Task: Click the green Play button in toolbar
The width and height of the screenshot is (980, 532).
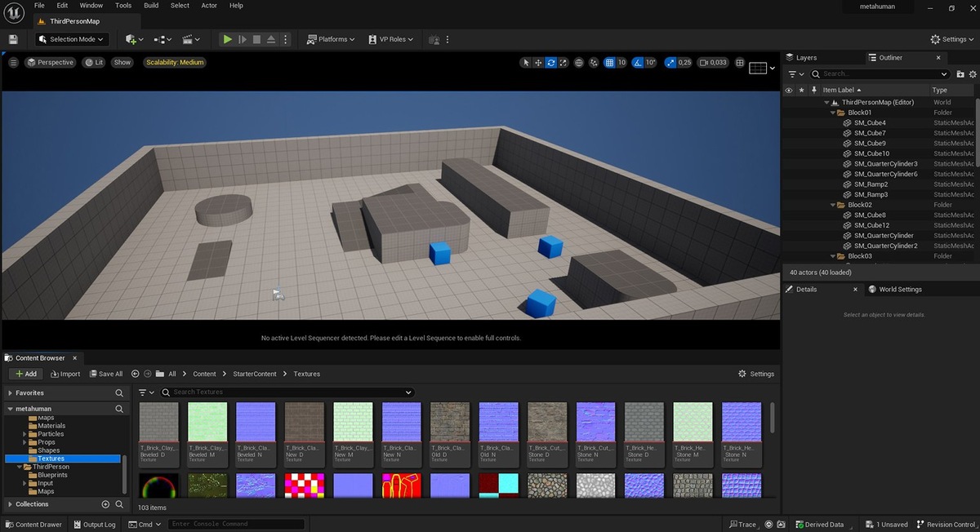Action: (x=228, y=39)
